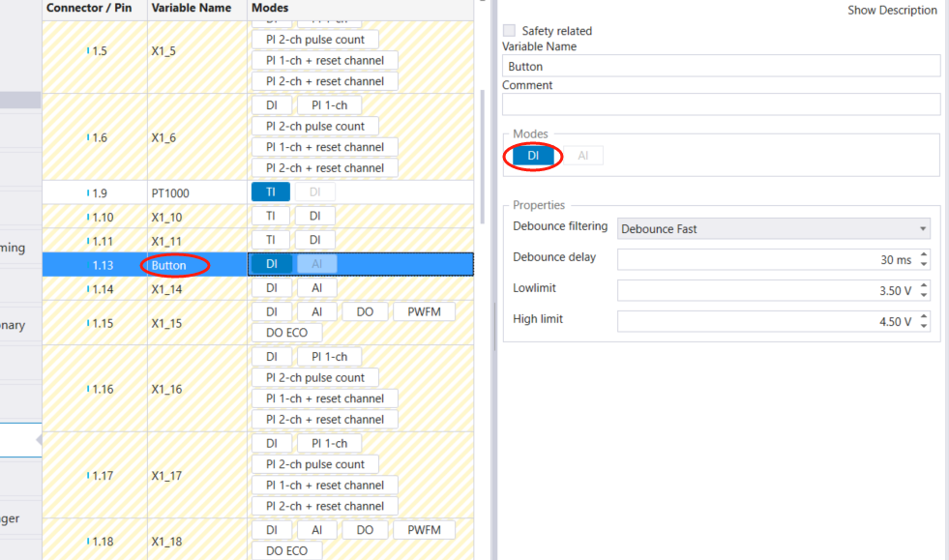
Task: Click the empty Comment input field
Action: point(721,104)
